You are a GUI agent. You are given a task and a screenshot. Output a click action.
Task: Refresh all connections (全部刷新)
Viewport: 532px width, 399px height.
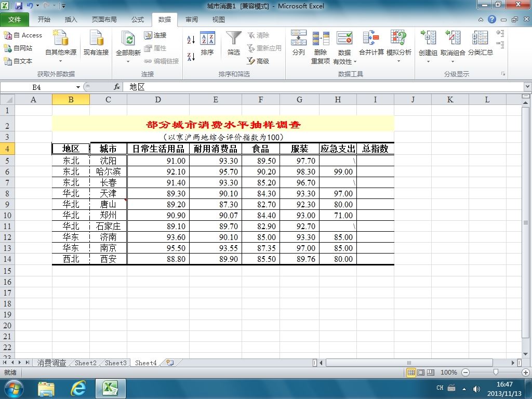(x=128, y=46)
